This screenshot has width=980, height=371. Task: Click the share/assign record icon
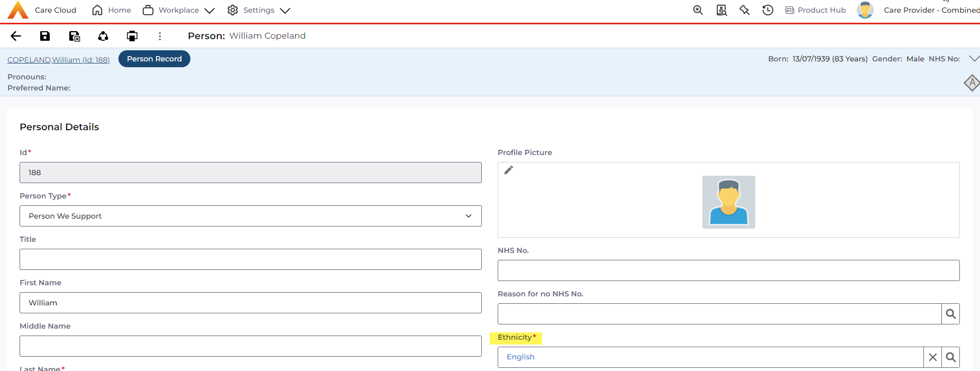coord(103,36)
